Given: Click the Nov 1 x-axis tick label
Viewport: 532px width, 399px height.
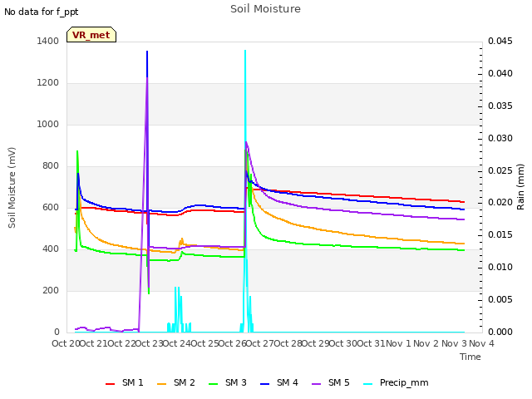Looking at the screenshot, I should (x=398, y=343).
